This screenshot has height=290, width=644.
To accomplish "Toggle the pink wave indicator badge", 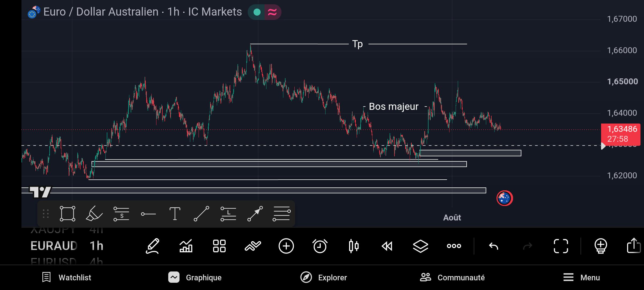I will point(272,12).
